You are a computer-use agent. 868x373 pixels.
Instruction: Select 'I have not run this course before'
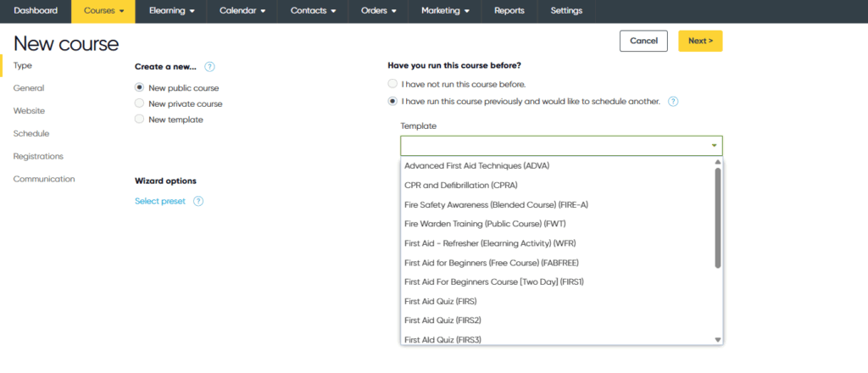click(x=392, y=84)
